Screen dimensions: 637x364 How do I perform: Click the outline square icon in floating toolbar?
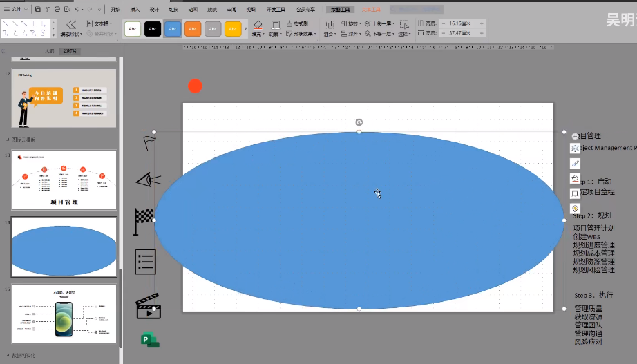click(x=575, y=193)
